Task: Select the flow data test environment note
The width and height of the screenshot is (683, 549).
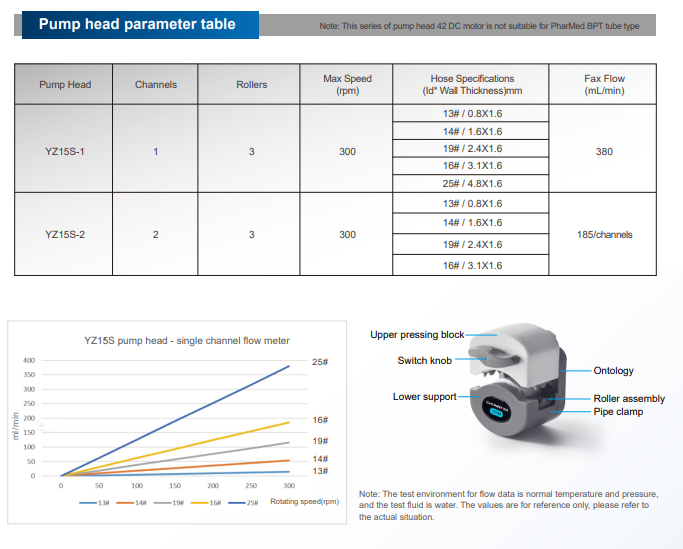Action: coord(508,505)
